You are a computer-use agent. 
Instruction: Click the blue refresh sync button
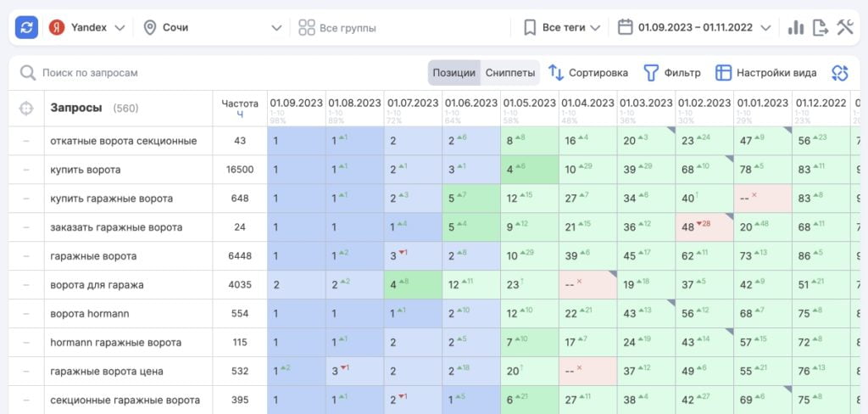[26, 28]
